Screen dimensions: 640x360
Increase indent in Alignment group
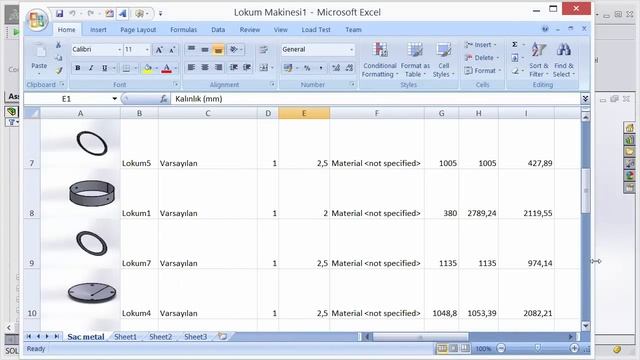(247, 67)
